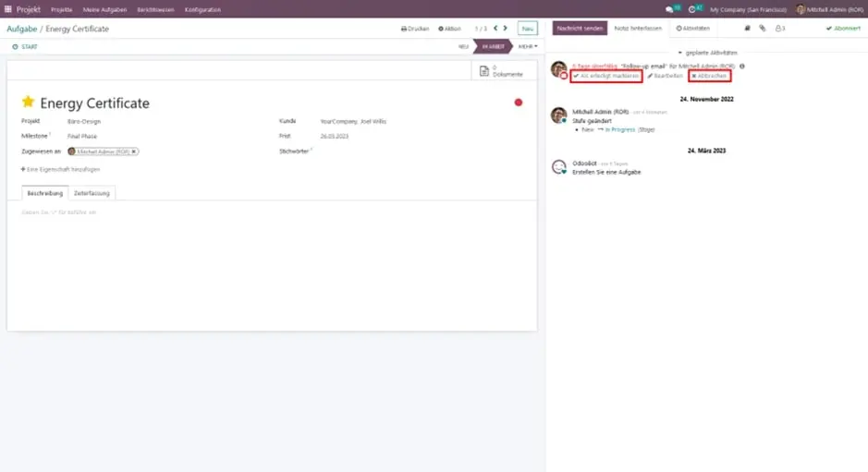Viewport: 868px width, 472px height.
Task: Click the red kanban status dot
Action: click(x=518, y=103)
